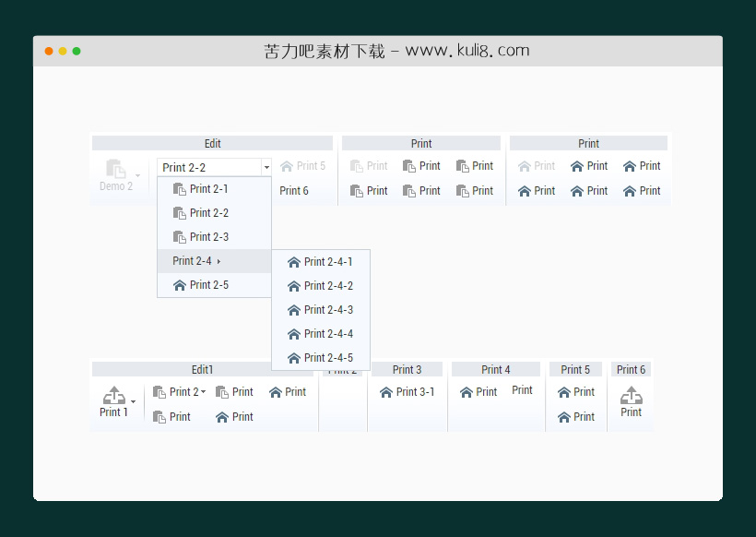This screenshot has height=537, width=756.
Task: Click the home icon beside Print 2-4-3
Action: [293, 310]
